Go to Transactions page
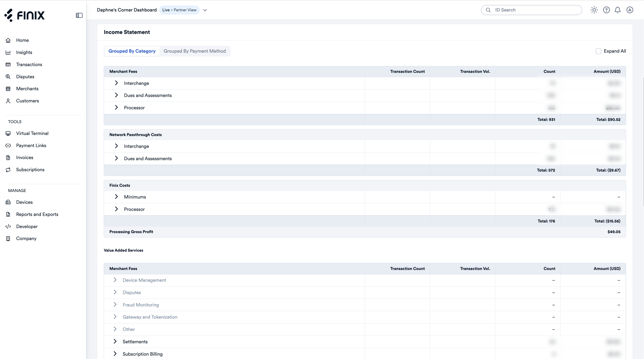The width and height of the screenshot is (644, 359). click(29, 64)
